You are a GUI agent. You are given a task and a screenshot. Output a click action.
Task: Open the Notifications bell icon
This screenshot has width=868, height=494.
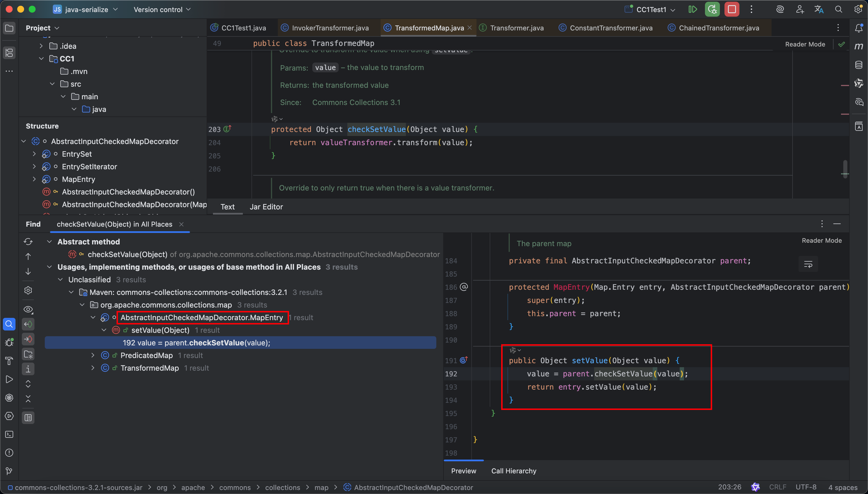(x=859, y=28)
